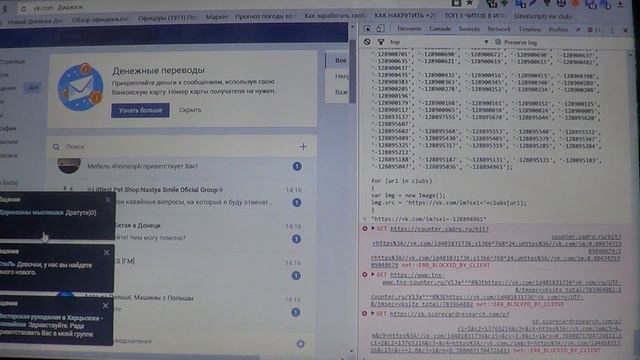
Task: Click the unread badge on the 'Чем могу помочь?' dialog
Action: [297, 239]
